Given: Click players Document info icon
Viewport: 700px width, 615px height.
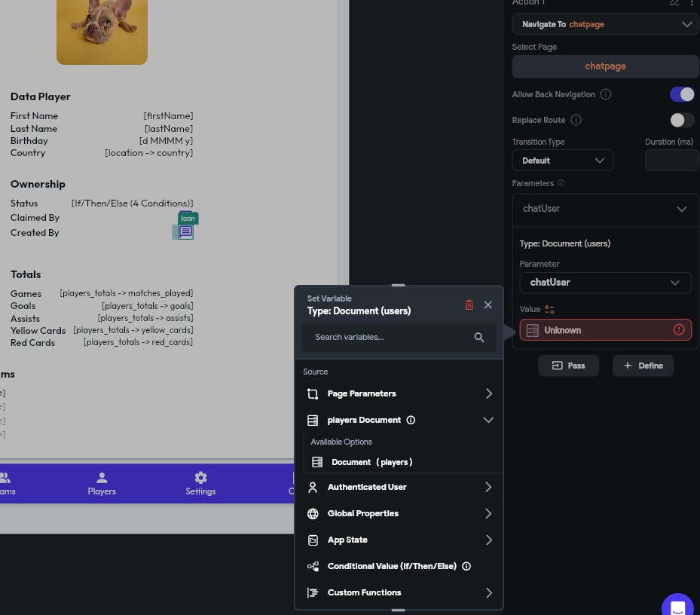Looking at the screenshot, I should click(411, 420).
